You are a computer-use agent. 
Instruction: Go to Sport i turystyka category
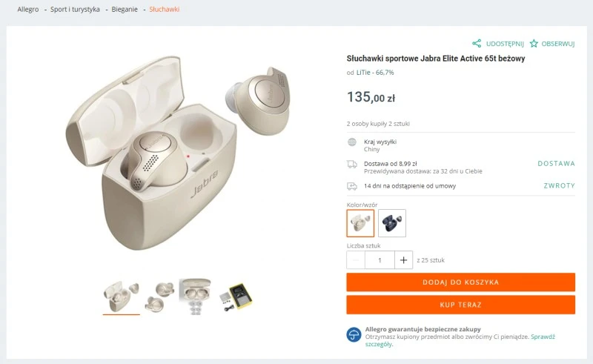[x=75, y=10]
